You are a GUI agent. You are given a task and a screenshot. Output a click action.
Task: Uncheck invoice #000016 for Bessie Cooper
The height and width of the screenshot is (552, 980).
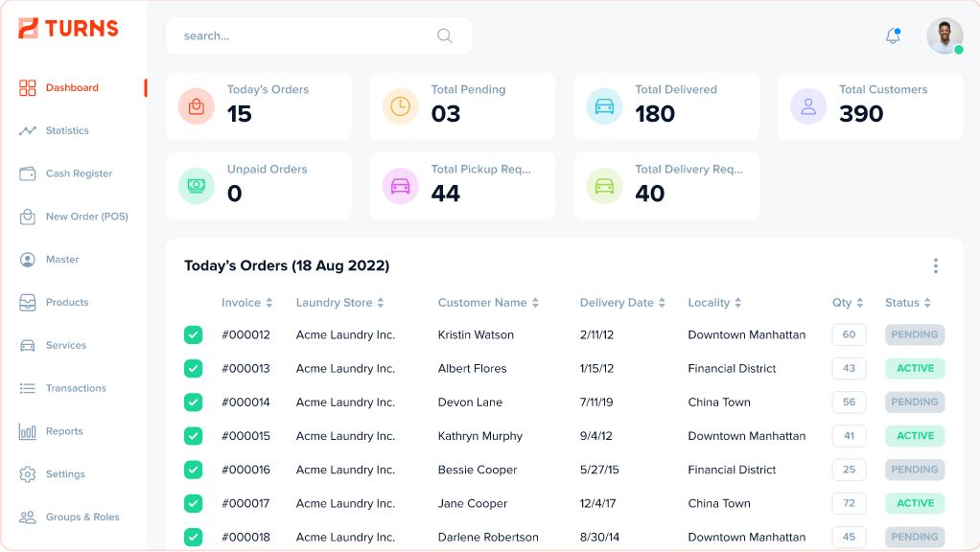pyautogui.click(x=192, y=470)
